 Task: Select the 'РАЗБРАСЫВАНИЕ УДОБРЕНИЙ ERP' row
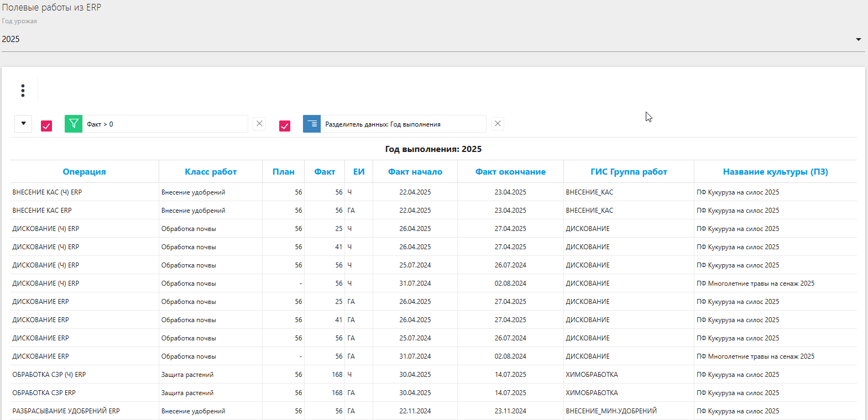(66, 411)
